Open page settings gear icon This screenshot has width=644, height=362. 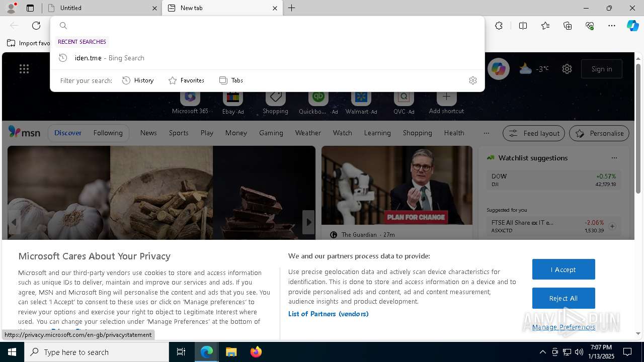point(567,69)
